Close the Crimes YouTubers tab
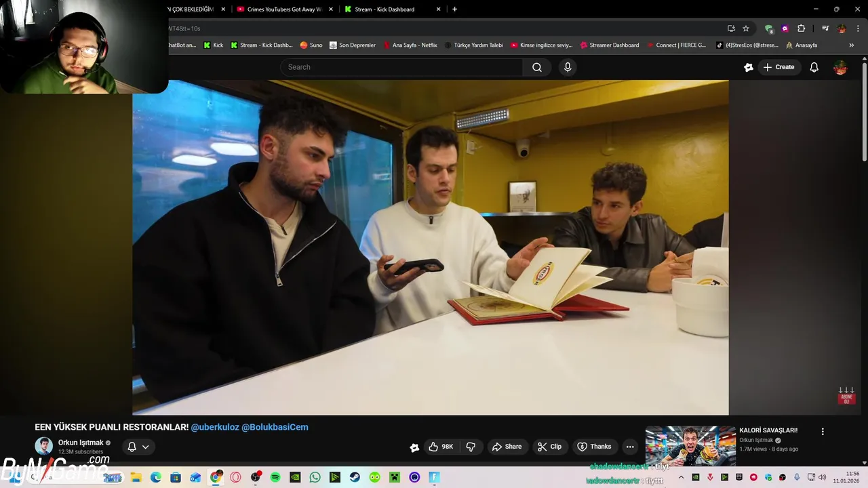Viewport: 868px width, 488px height. point(331,9)
